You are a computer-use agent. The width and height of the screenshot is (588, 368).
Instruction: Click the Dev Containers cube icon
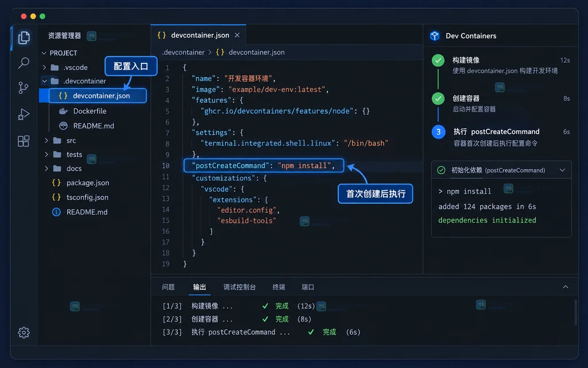pyautogui.click(x=435, y=36)
